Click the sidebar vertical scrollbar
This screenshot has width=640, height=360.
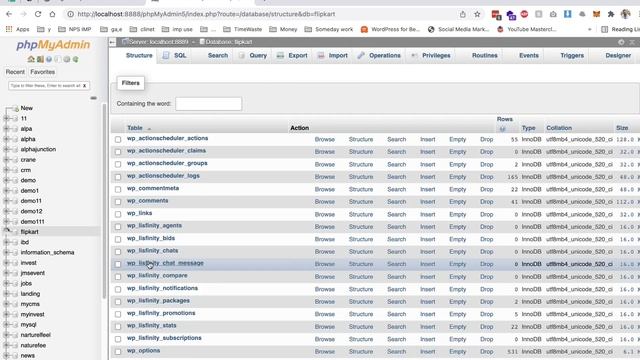[104, 200]
